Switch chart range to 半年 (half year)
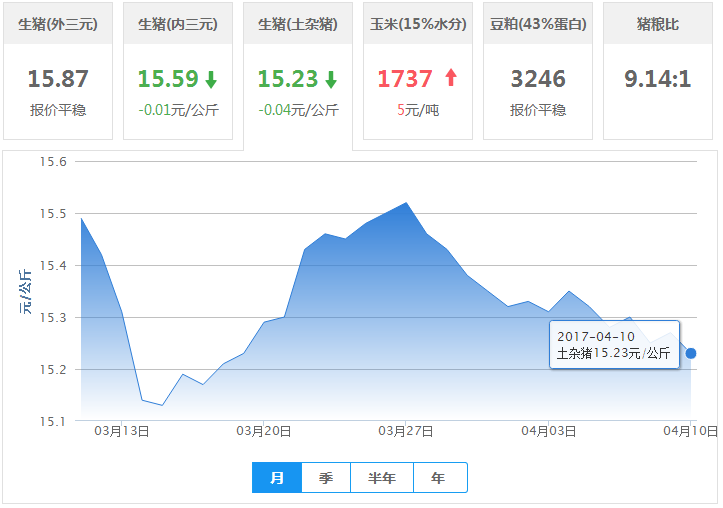 [x=382, y=478]
